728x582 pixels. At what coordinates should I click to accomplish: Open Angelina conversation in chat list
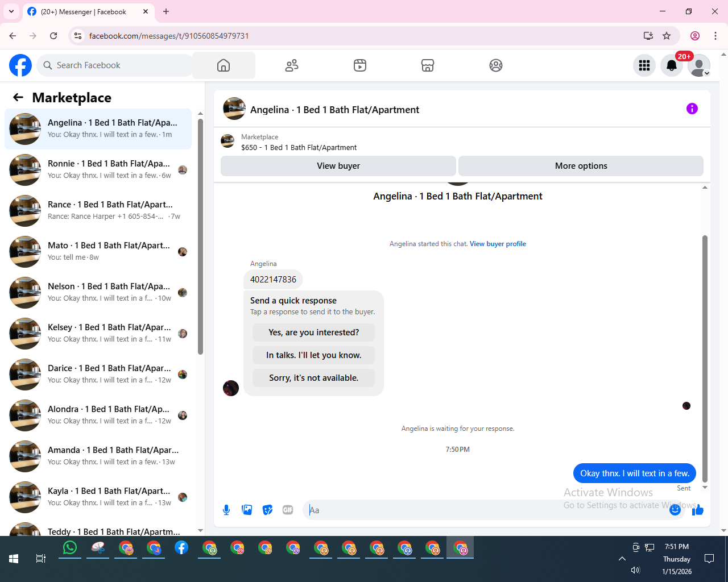point(98,129)
